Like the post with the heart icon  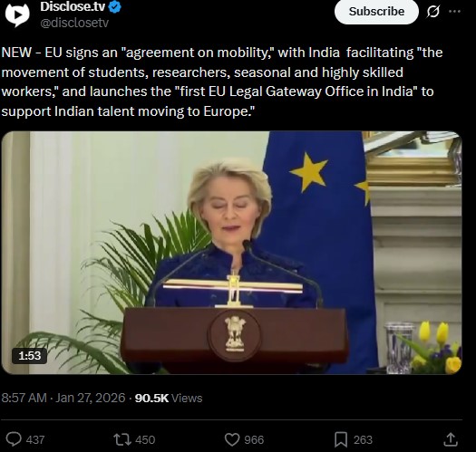point(232,439)
